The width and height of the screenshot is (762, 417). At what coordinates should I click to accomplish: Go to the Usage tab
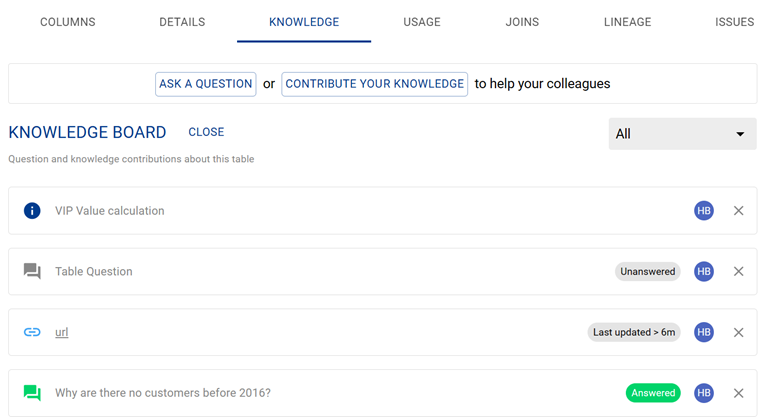coord(422,22)
